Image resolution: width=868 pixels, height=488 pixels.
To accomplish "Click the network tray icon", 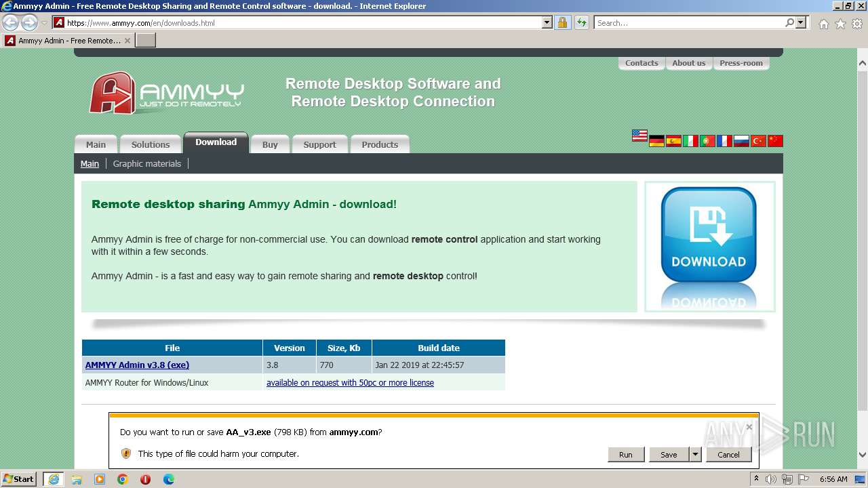I will pyautogui.click(x=787, y=479).
